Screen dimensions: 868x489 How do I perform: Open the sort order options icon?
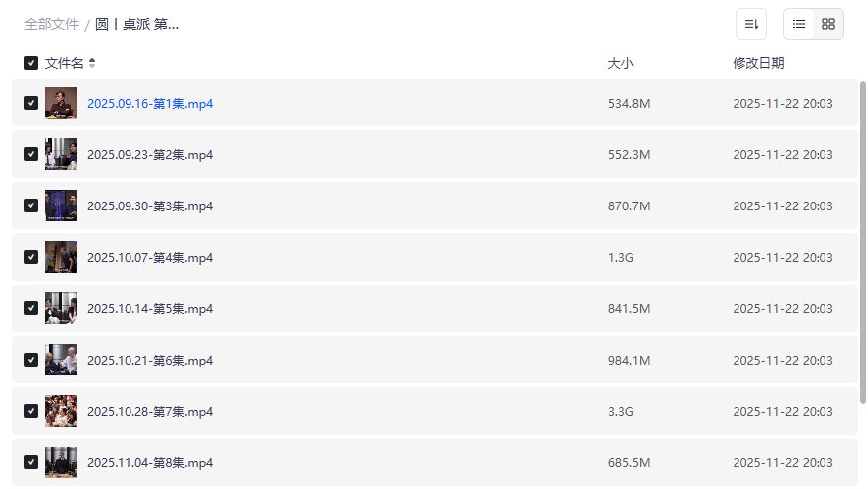coord(751,24)
